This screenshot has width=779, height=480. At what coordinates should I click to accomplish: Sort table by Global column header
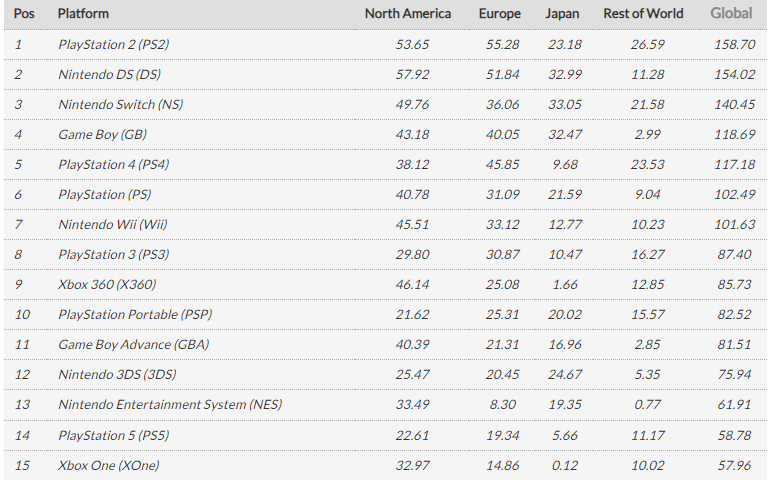click(x=731, y=13)
